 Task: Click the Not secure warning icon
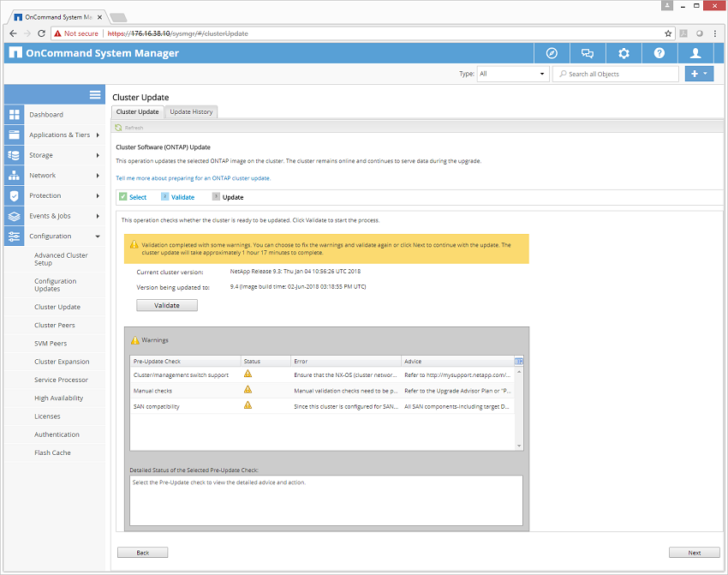pyautogui.click(x=57, y=33)
